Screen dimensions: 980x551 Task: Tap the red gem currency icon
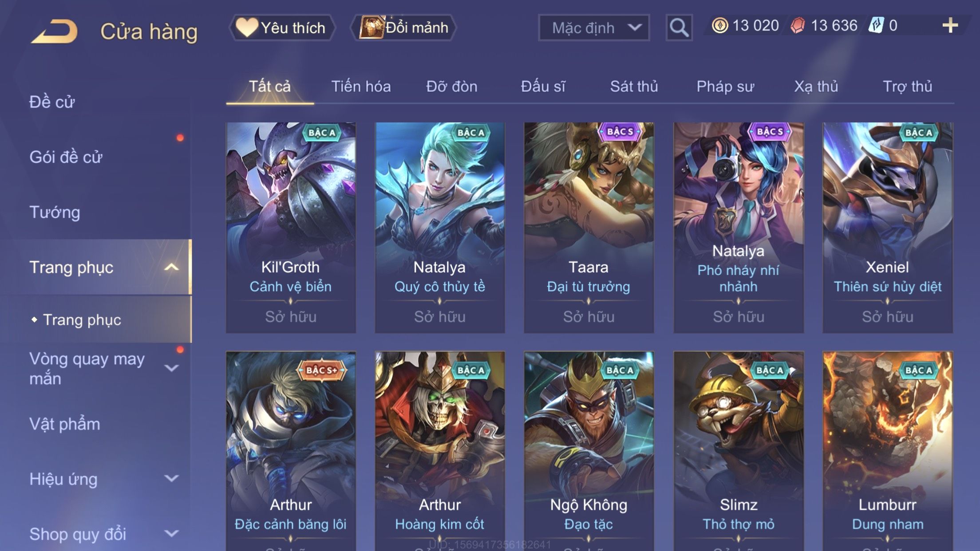tap(797, 25)
